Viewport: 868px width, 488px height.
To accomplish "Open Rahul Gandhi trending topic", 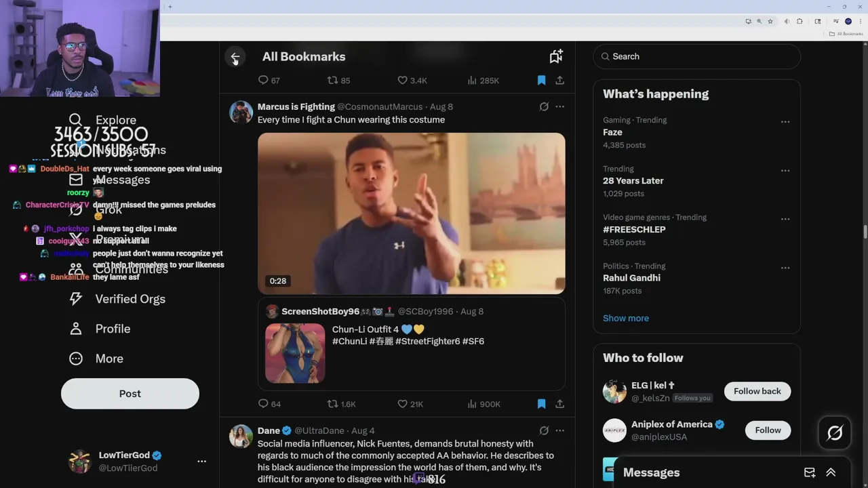I will tap(631, 278).
